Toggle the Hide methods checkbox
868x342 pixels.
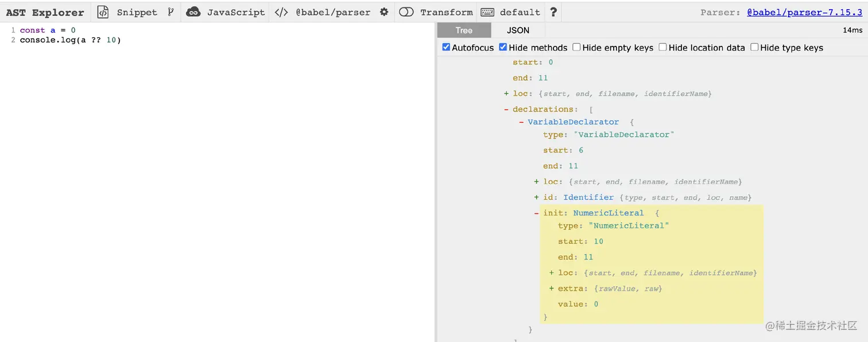coord(503,47)
